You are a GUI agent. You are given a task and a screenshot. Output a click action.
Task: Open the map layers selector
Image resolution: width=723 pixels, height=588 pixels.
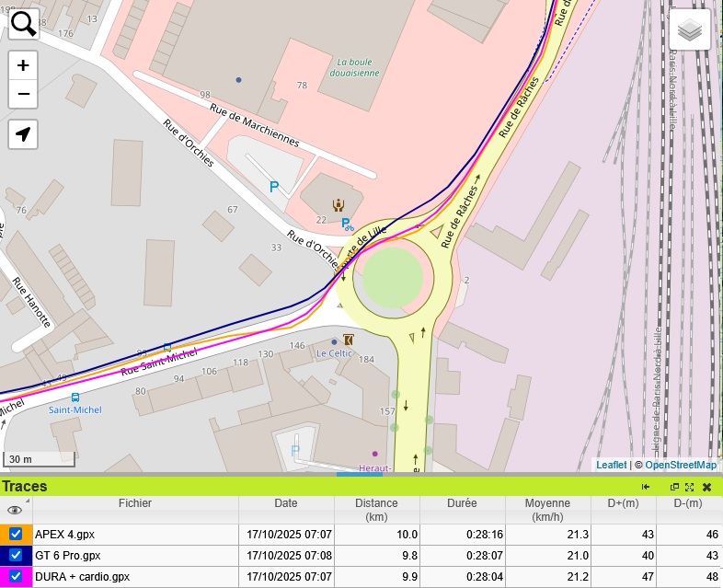[x=690, y=31]
